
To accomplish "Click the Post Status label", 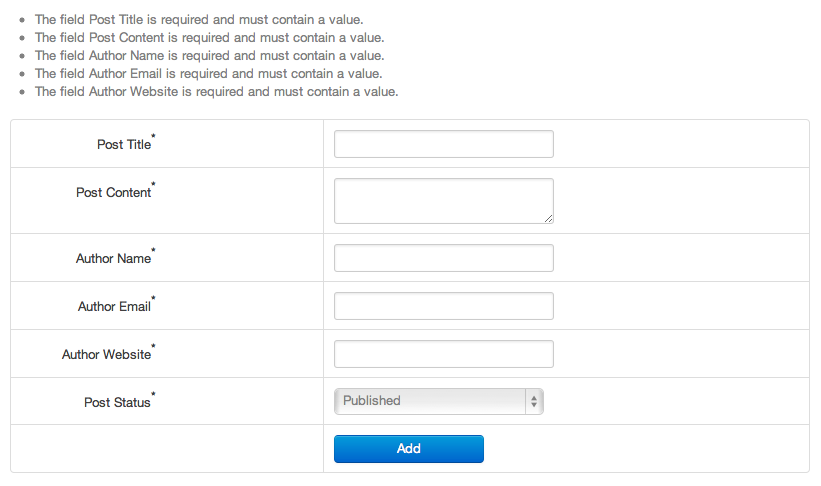I will point(117,403).
